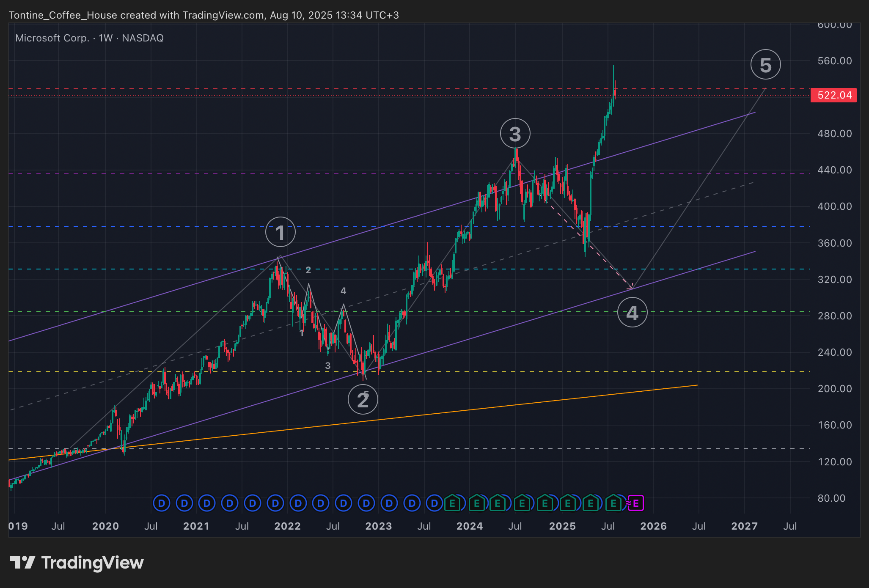This screenshot has height=588, width=869.
Task: Select the green dashed horizontal line
Action: click(x=409, y=311)
